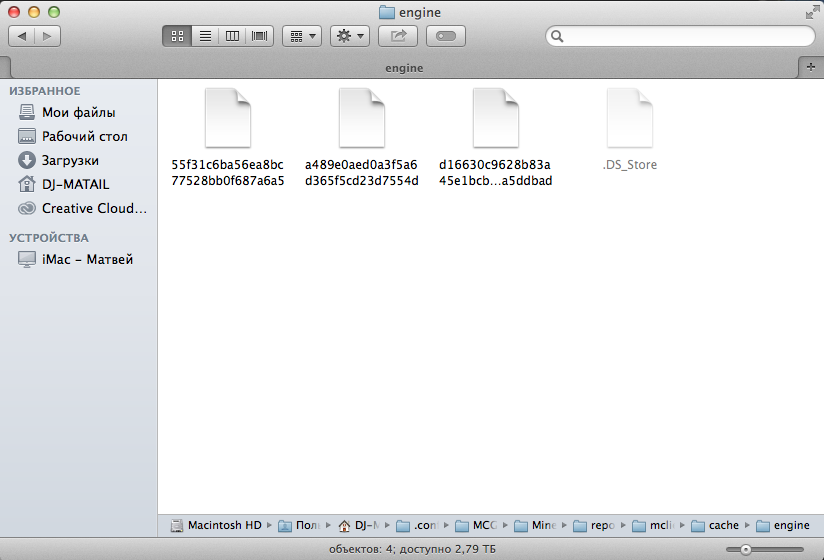The image size is (824, 560).
Task: Go back to previous folder
Action: [x=22, y=36]
